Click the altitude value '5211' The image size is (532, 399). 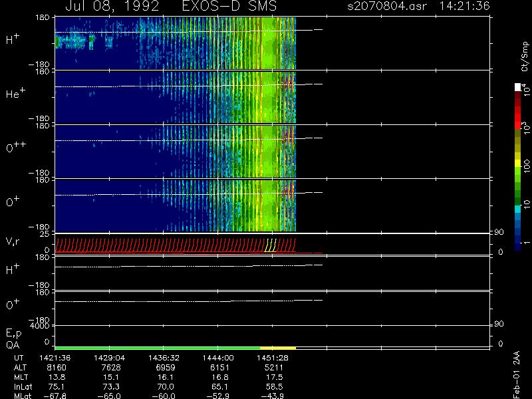(x=274, y=368)
